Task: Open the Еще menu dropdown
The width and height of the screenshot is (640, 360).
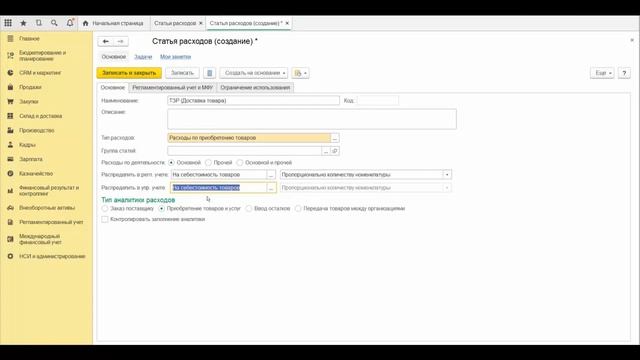Action: point(602,73)
